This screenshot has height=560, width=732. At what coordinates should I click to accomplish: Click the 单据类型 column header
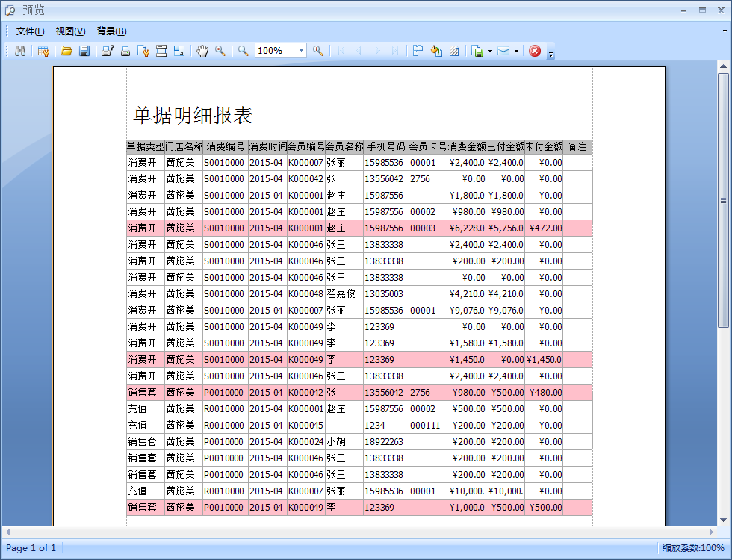pyautogui.click(x=146, y=146)
